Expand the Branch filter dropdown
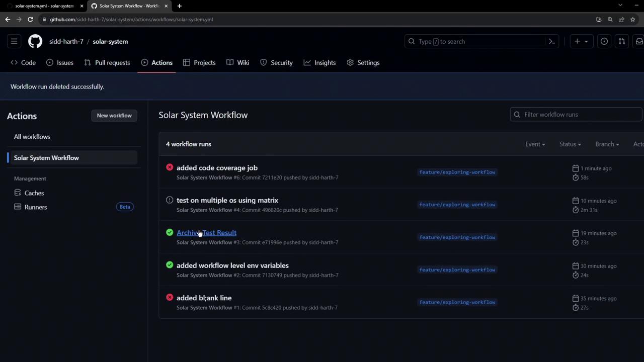Viewport: 644px width, 362px height. [607, 144]
